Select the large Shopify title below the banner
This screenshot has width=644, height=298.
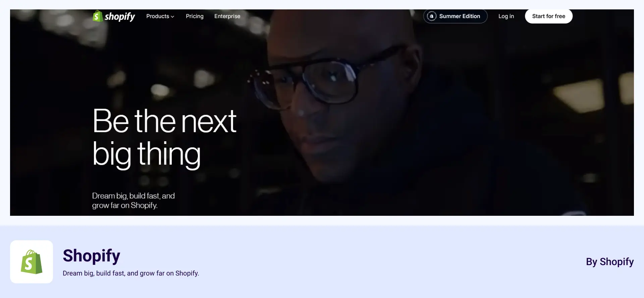click(x=91, y=256)
